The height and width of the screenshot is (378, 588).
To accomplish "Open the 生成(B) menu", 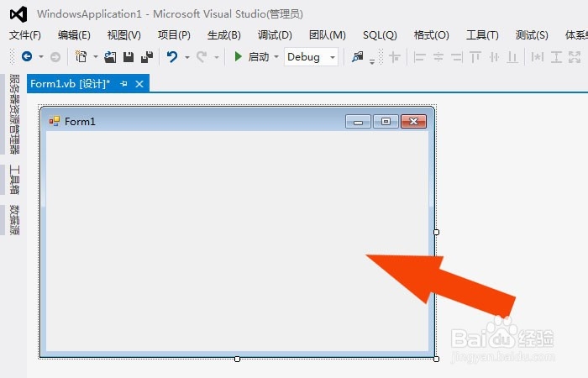I will (x=224, y=35).
